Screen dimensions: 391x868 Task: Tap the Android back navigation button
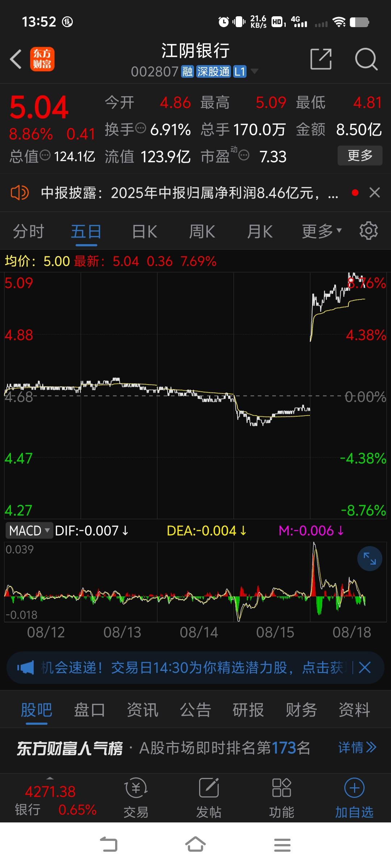click(109, 845)
